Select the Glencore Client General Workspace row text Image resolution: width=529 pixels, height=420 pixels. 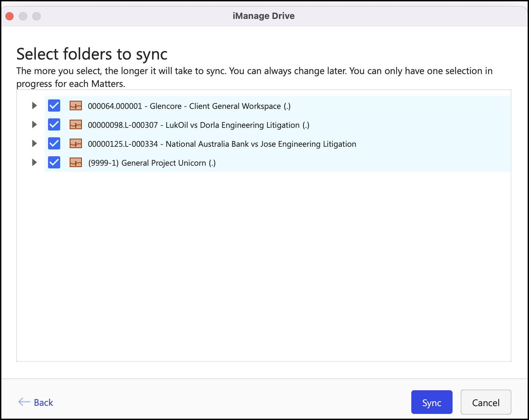pyautogui.click(x=189, y=106)
